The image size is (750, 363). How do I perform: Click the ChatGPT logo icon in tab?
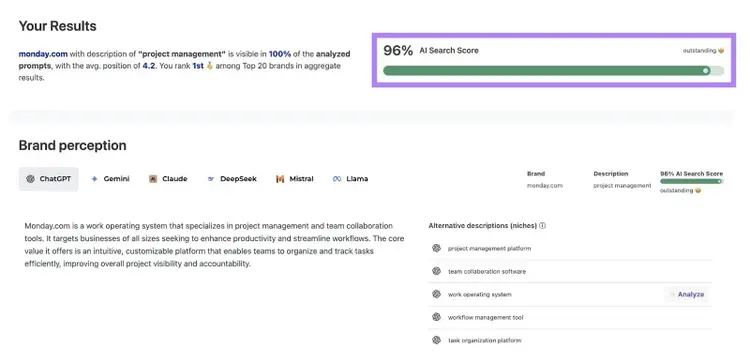[x=31, y=179]
